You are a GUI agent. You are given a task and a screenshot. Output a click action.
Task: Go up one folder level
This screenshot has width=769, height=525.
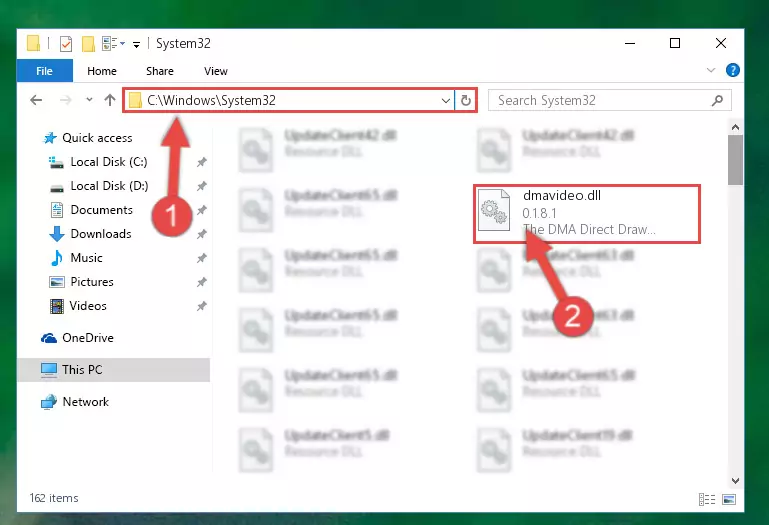pos(110,100)
